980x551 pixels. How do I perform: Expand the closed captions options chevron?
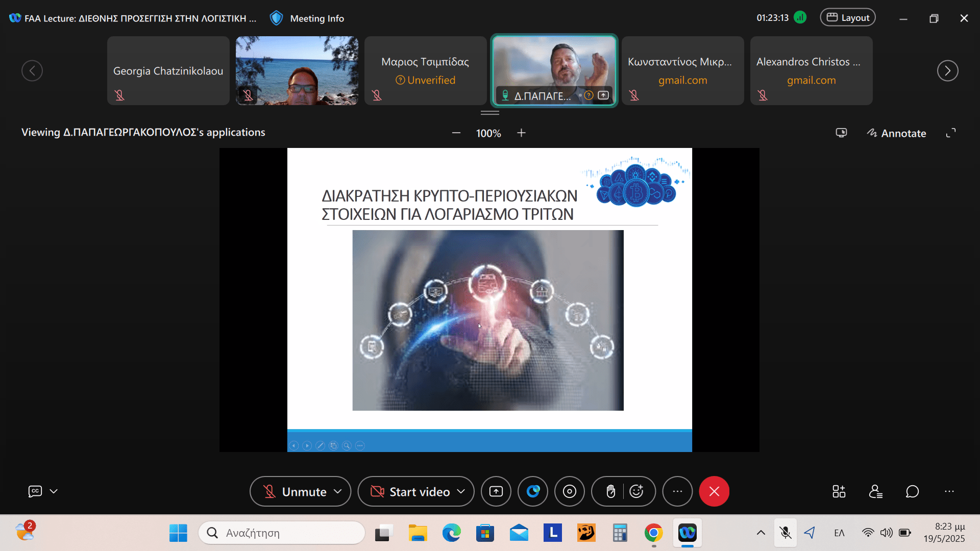(54, 491)
